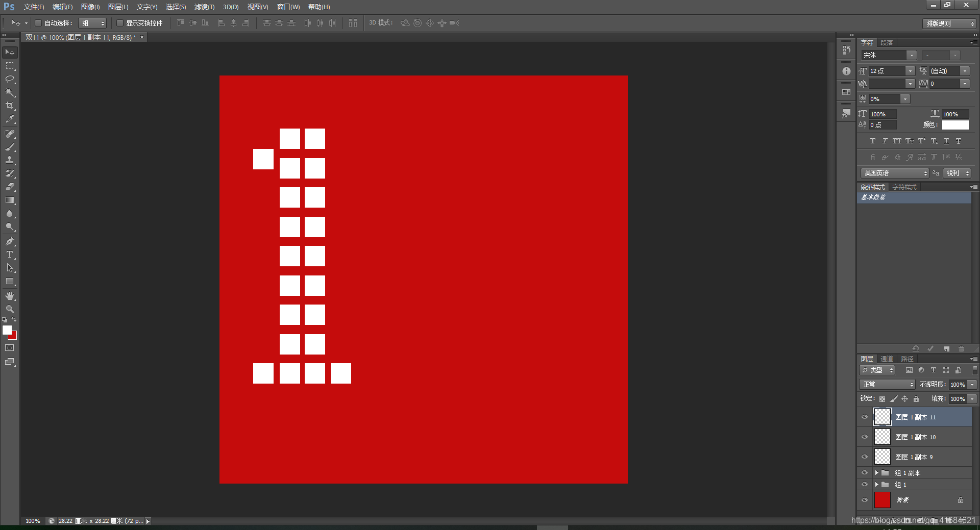Select the Gradient tool

(10, 200)
